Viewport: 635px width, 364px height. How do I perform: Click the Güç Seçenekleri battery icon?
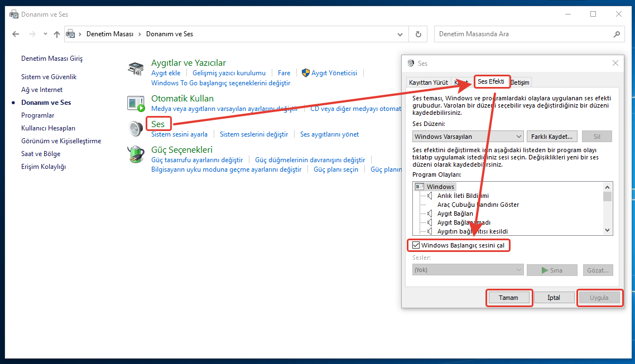(136, 154)
